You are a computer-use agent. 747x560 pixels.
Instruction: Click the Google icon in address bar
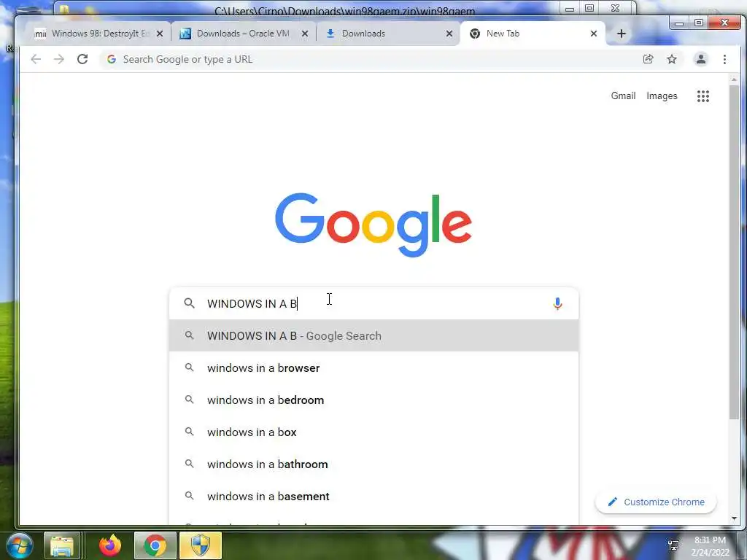112,59
